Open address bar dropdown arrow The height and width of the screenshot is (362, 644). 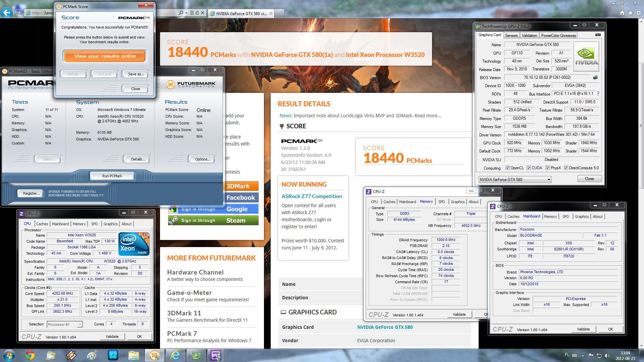pos(186,13)
